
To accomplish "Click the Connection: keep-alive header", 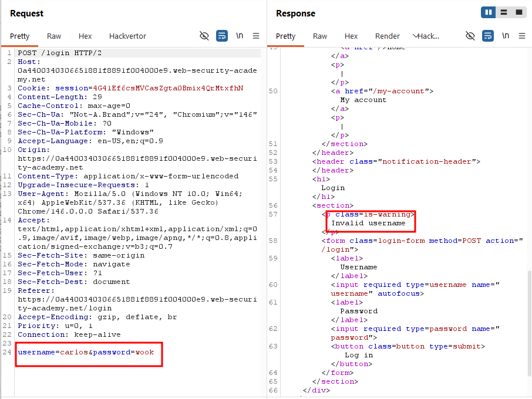I will (69, 335).
